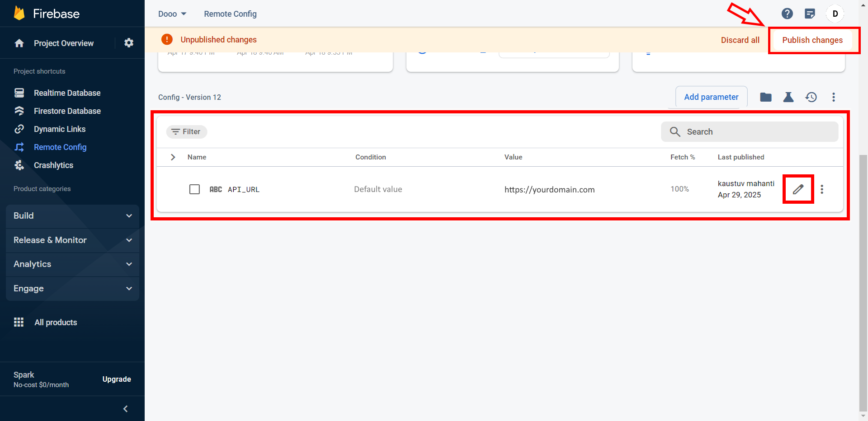
Task: Edit API_URL with pencil icon
Action: (798, 189)
